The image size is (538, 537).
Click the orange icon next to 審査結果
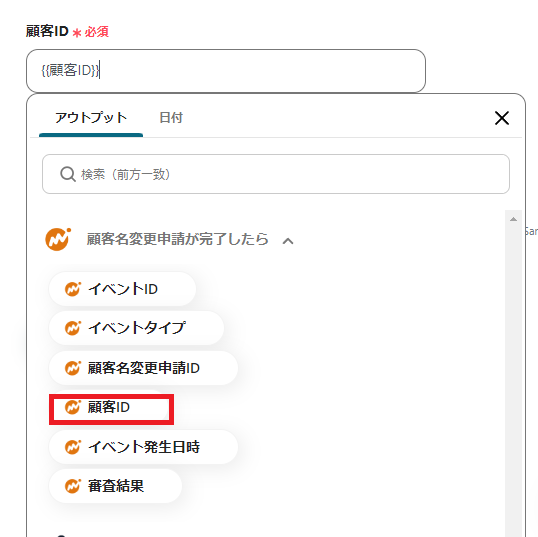point(73,486)
